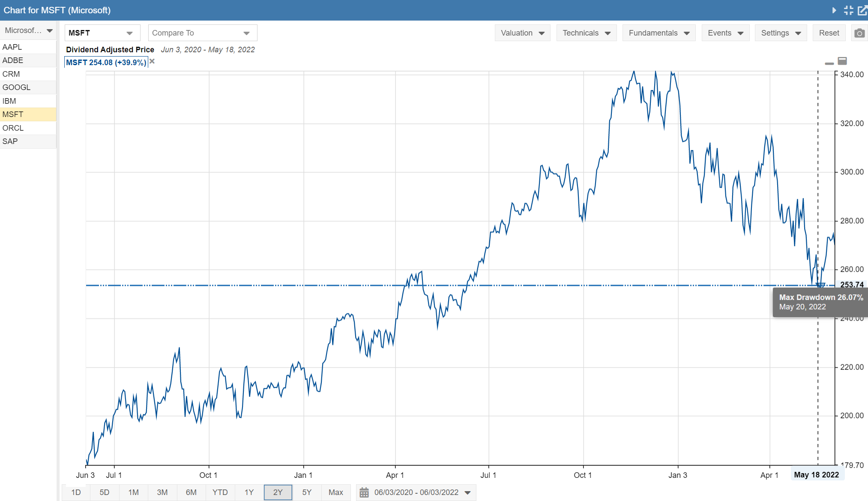Select IBM in the ticker list
The width and height of the screenshot is (868, 501).
(x=28, y=101)
